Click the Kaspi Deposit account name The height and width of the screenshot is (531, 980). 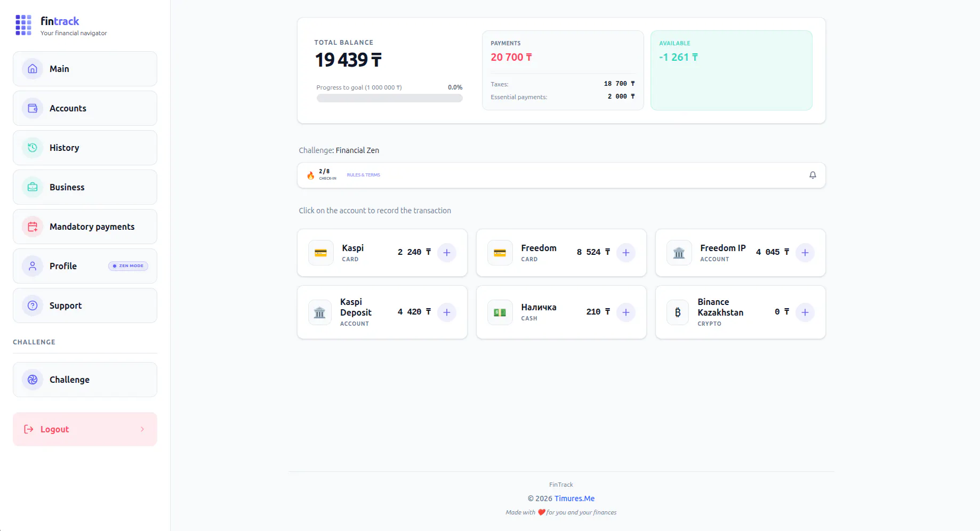(356, 307)
